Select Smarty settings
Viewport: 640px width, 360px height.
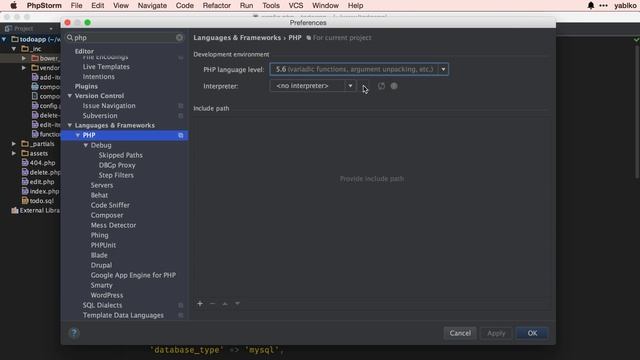[x=101, y=285]
